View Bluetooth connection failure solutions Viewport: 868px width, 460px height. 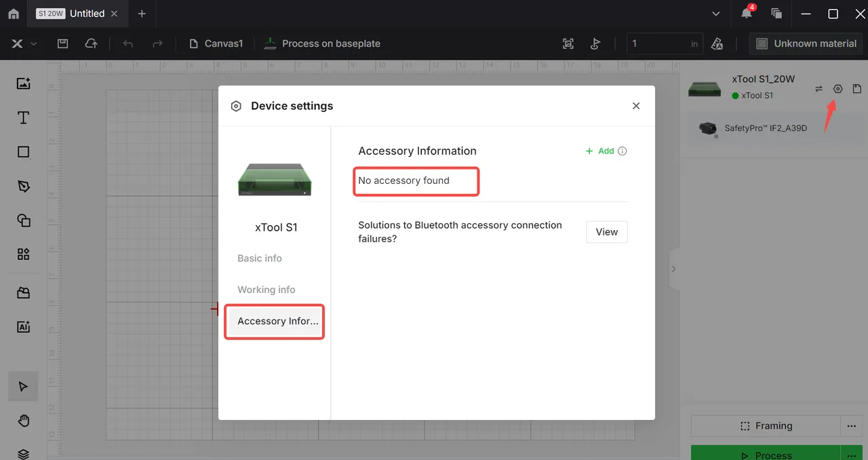607,232
